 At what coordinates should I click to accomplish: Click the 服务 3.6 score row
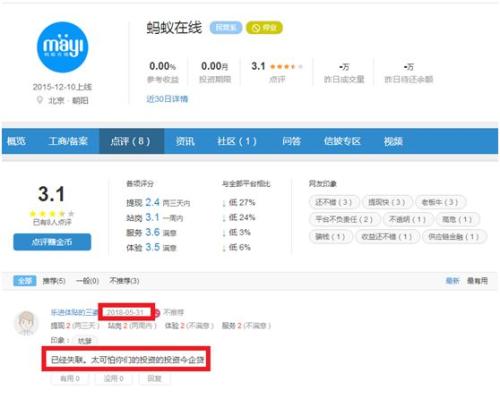(x=151, y=232)
